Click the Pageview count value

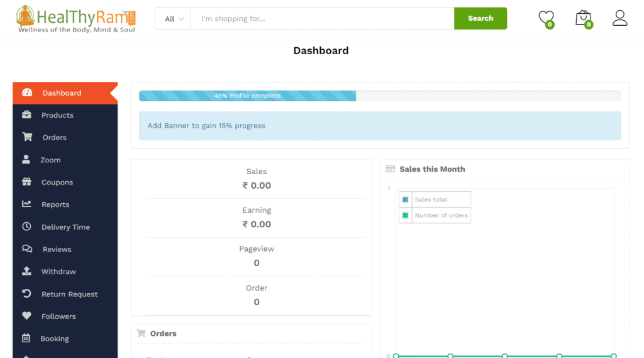257,263
